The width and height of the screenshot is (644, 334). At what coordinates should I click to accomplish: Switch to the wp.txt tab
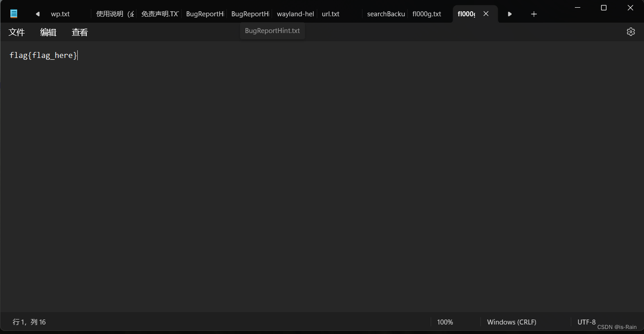60,14
